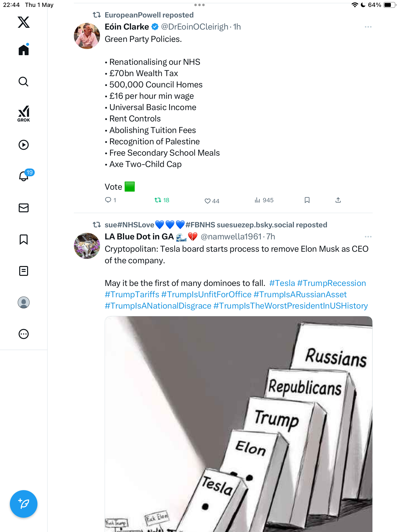Image resolution: width=399 pixels, height=532 pixels.
Task: Open Messages envelope icon
Action: (x=24, y=208)
